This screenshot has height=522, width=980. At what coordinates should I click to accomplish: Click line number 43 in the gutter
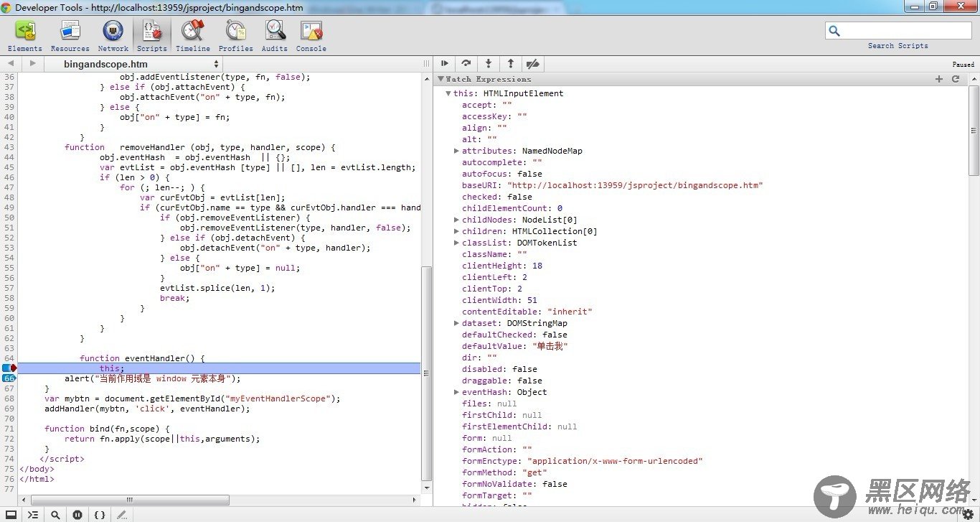[x=9, y=147]
